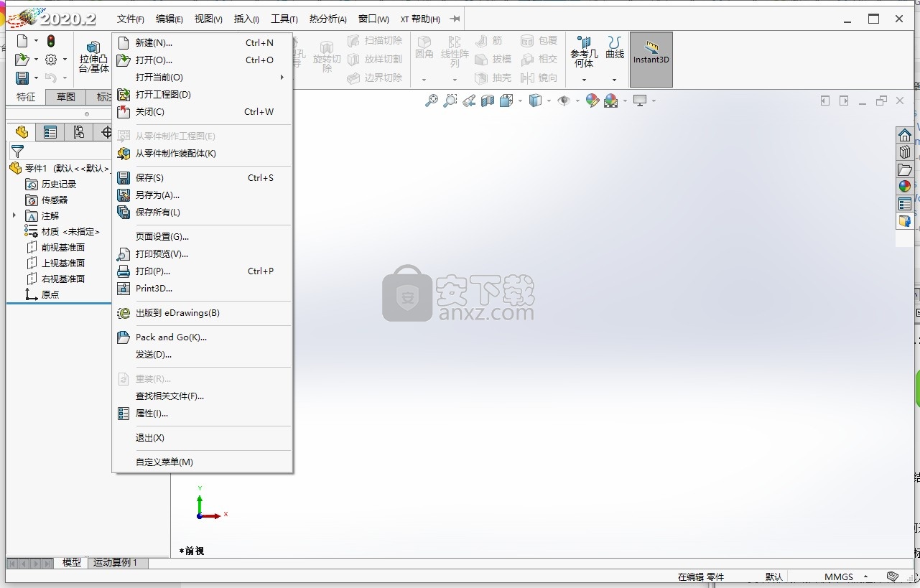
Task: Click the save floppy icon in toolbar
Action: (x=22, y=78)
